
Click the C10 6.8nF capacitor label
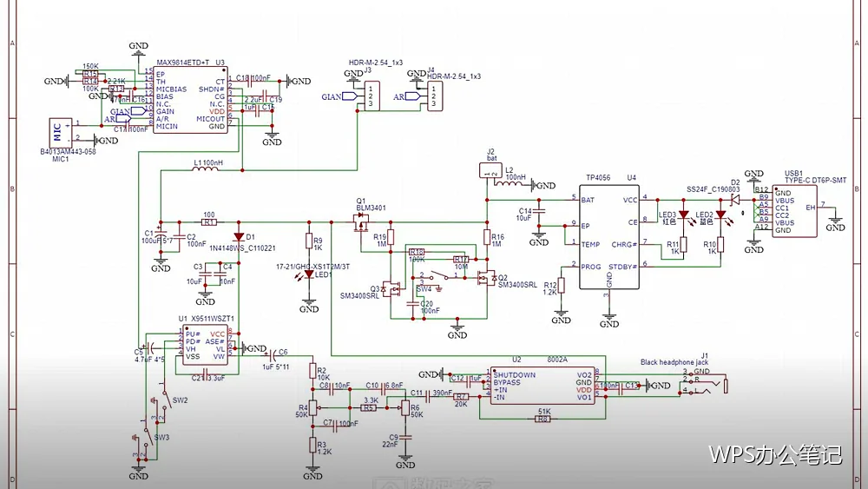(x=385, y=385)
